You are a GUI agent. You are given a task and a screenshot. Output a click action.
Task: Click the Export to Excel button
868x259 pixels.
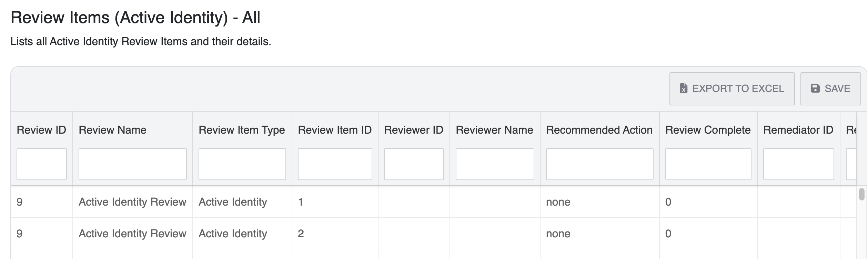click(731, 89)
